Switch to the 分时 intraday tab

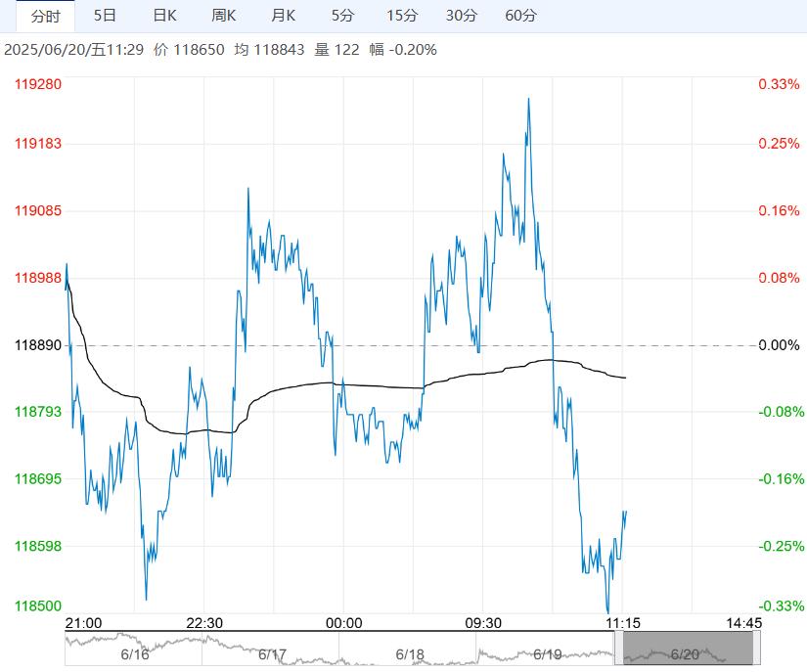[45, 16]
